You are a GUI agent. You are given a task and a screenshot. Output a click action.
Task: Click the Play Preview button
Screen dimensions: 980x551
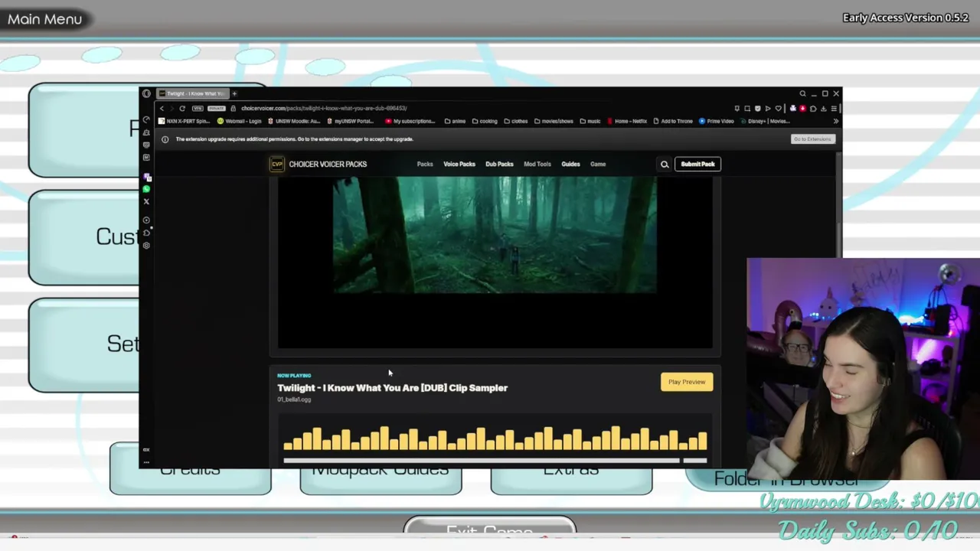point(687,382)
